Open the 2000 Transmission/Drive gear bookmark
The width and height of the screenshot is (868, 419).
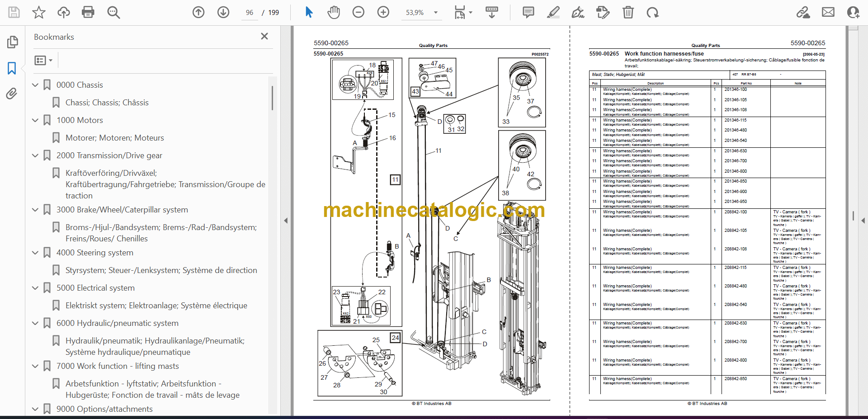109,155
